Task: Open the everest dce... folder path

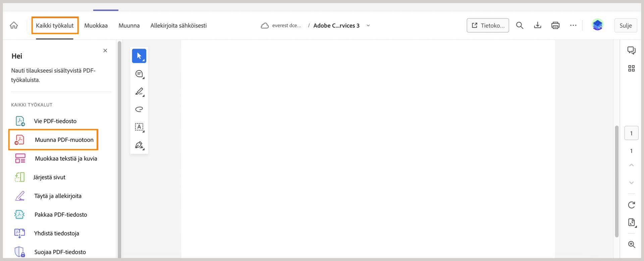Action: coord(286,25)
